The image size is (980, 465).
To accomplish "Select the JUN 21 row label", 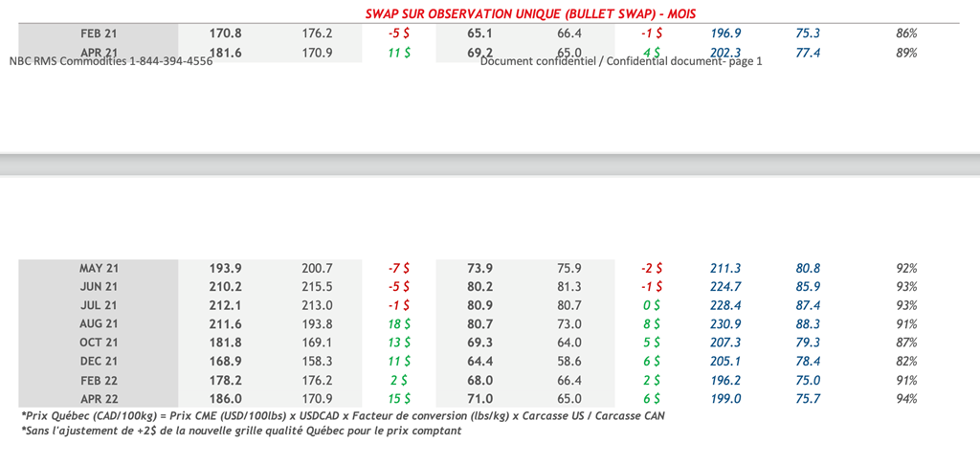I will pos(99,287).
